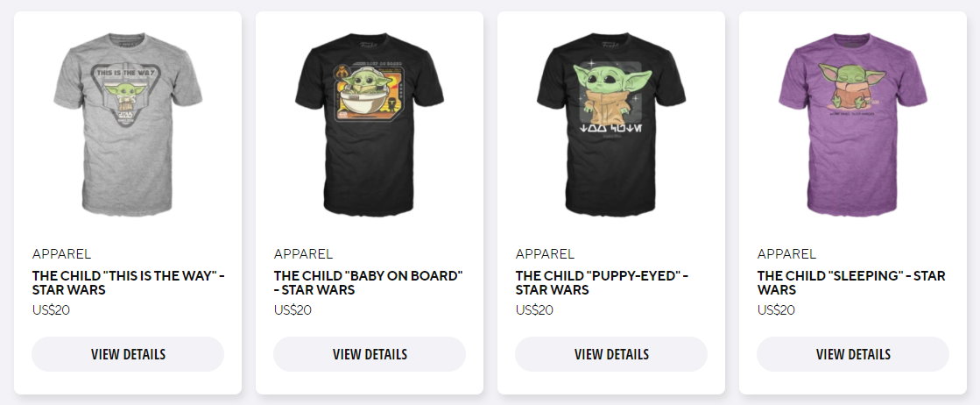Select Apparel label above "Sleeping"

(x=786, y=254)
